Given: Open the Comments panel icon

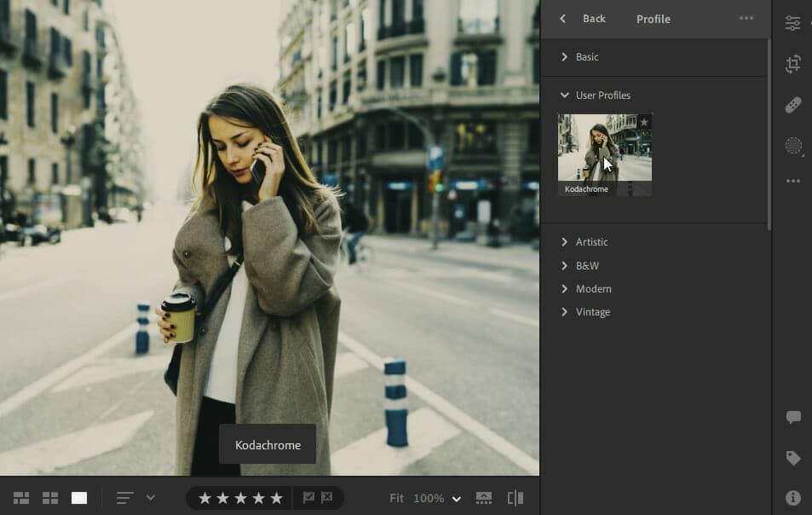Looking at the screenshot, I should click(793, 417).
